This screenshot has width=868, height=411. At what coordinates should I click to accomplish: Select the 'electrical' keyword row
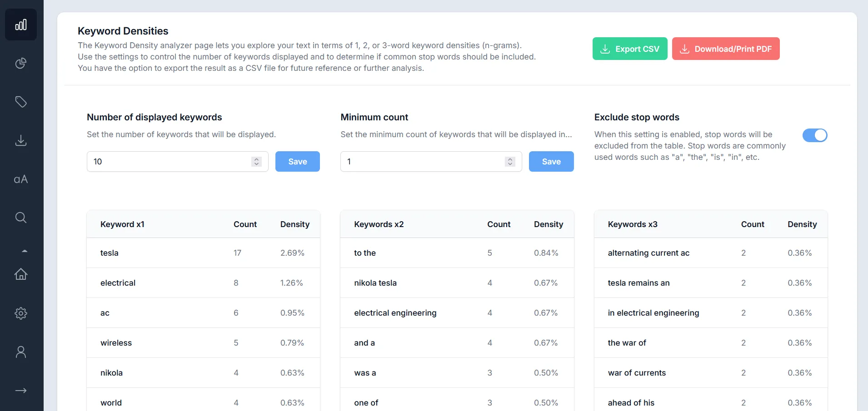click(x=204, y=283)
